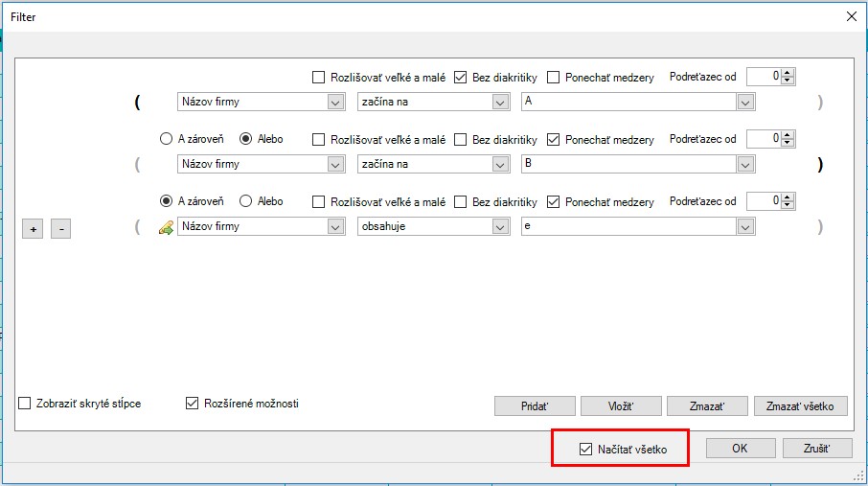This screenshot has height=486, width=868.
Task: Click the plus button to add row
Action: point(32,228)
